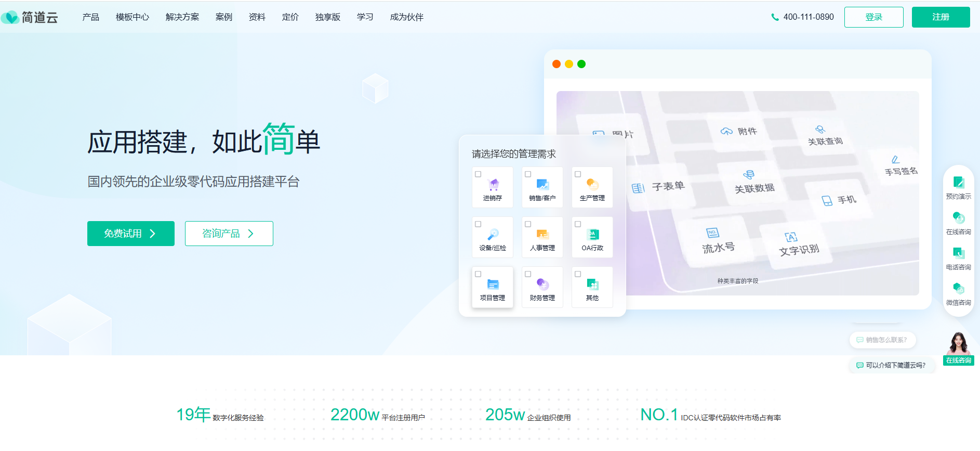Click the 销售怎么联系? chat prompt
The height and width of the screenshot is (451, 980).
point(882,340)
